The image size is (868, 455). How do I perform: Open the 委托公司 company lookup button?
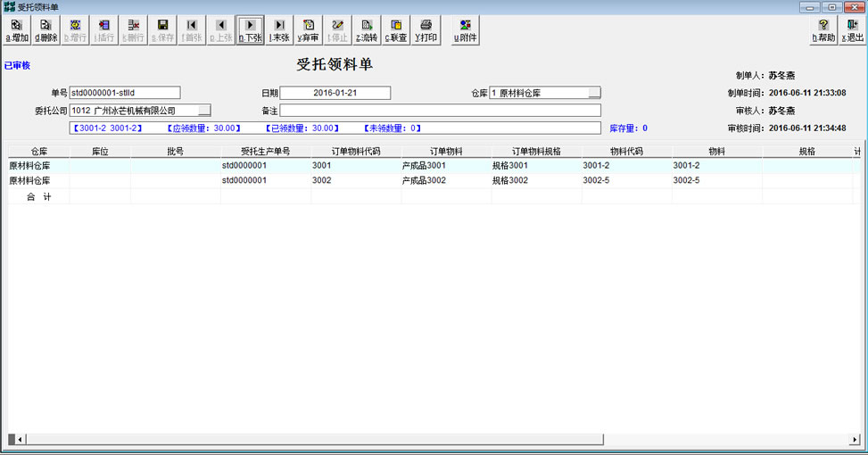(204, 111)
